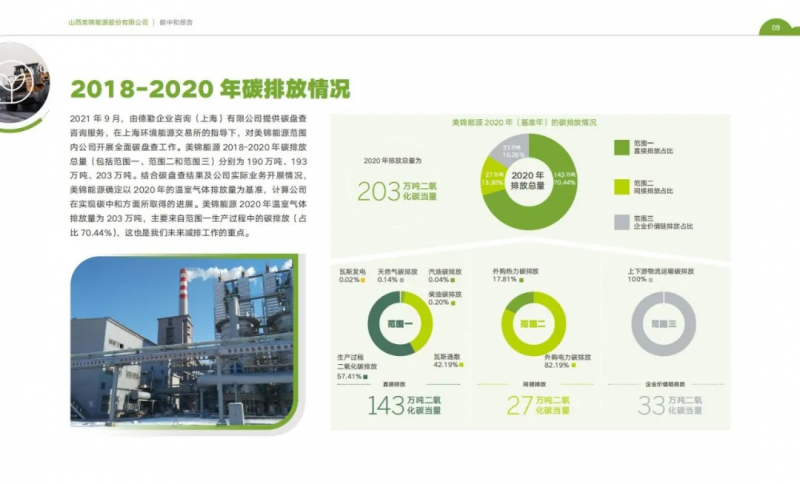Click the 柴油碳排放 0.20% label
The width and height of the screenshot is (800, 484).
point(445,298)
